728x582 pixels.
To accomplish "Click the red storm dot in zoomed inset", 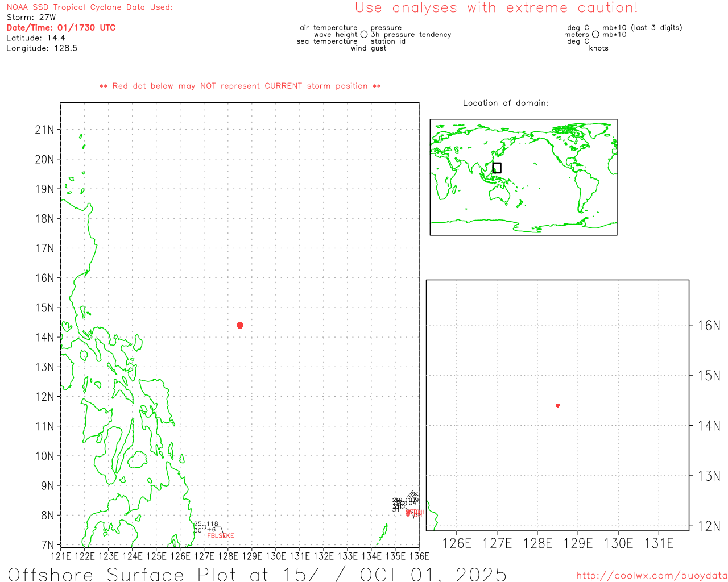I will pos(557,405).
